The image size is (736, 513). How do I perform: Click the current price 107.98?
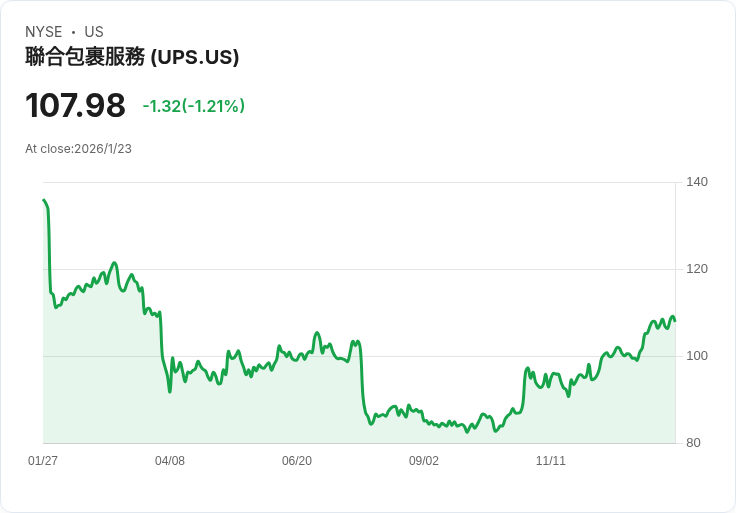75,106
